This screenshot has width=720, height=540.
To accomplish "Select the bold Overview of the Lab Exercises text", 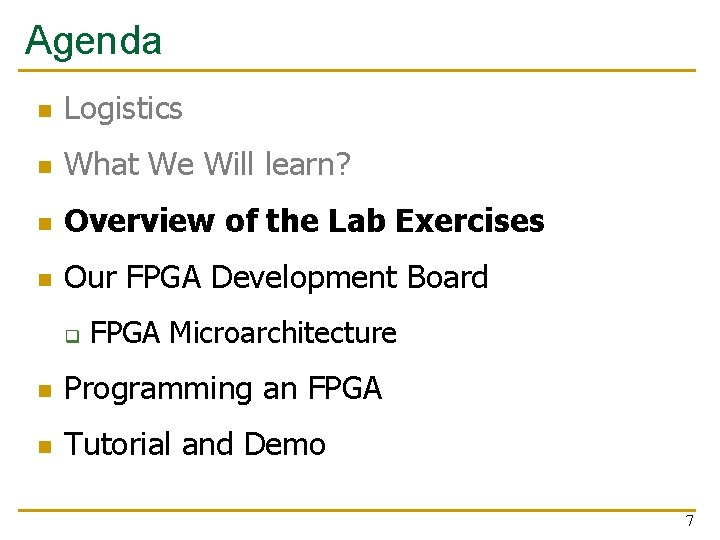I will pyautogui.click(x=304, y=221).
